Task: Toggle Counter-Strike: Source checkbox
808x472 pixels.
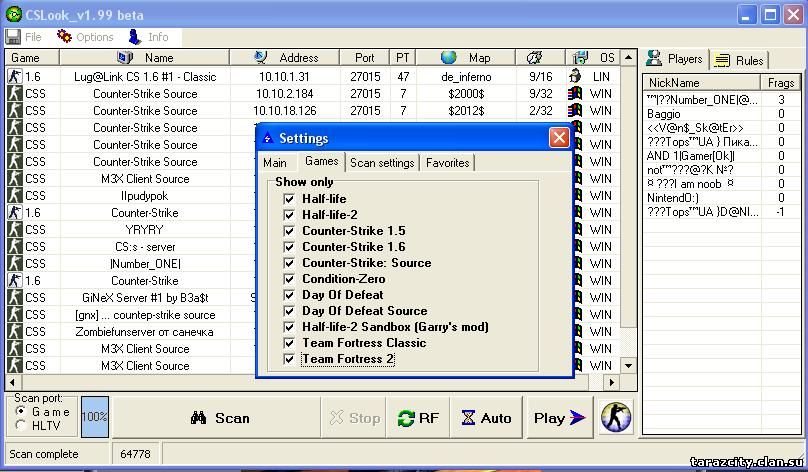Action: pos(289,263)
